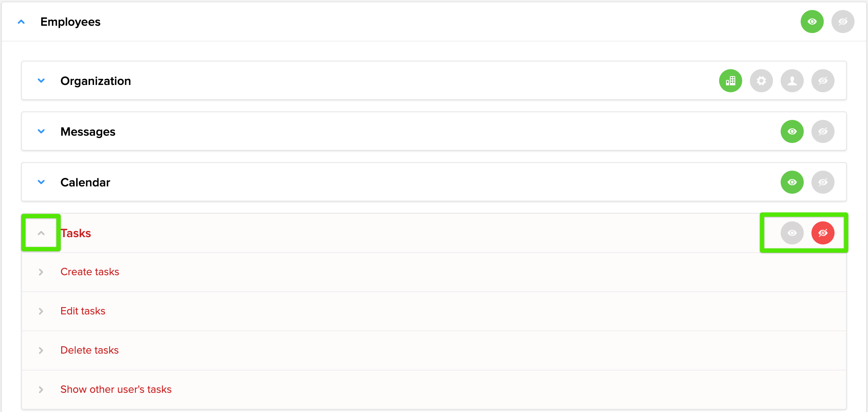Expand the Delete tasks row arrow

(40, 350)
